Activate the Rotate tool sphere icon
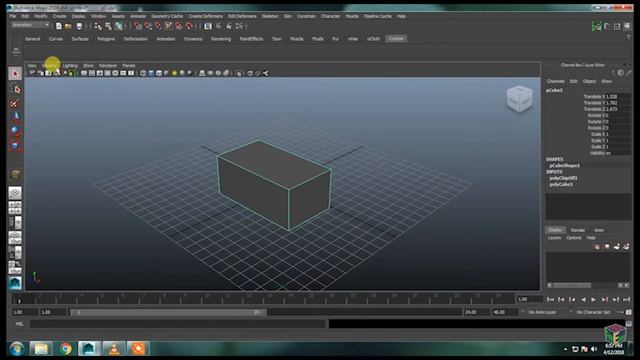The width and height of the screenshot is (640, 360). 15,131
